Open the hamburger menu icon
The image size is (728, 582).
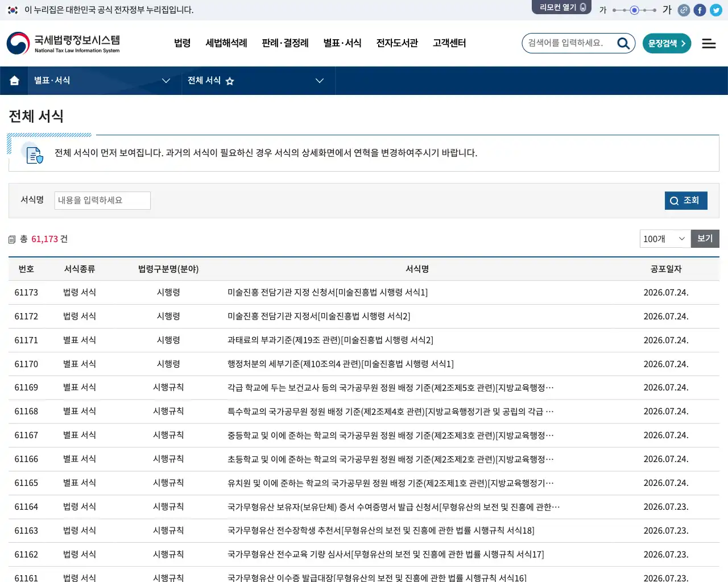[709, 43]
